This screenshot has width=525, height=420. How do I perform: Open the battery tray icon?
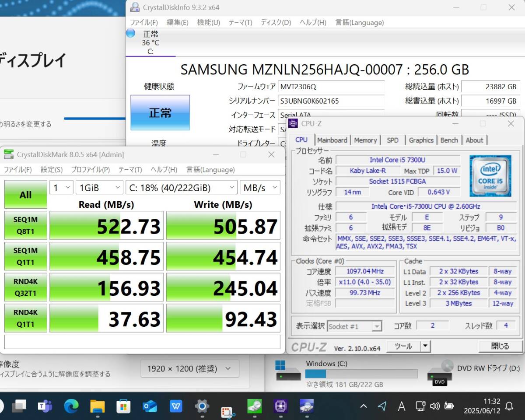click(449, 406)
